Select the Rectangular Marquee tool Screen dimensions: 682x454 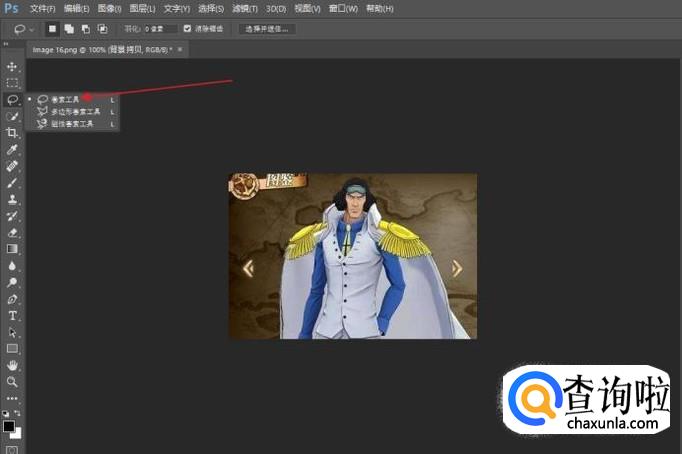coord(12,83)
